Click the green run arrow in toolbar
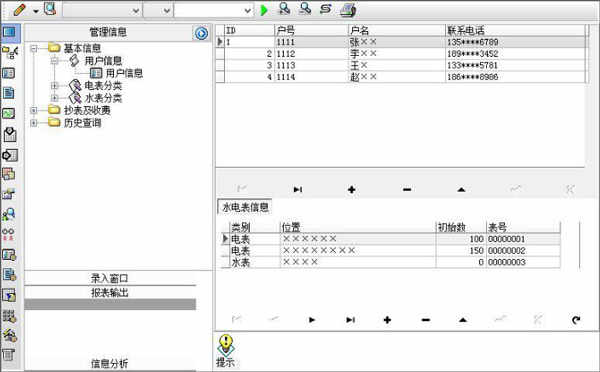The image size is (600, 372). tap(264, 10)
